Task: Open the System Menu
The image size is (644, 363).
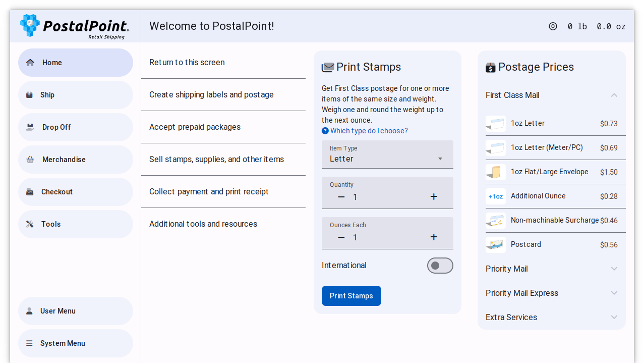Action: point(76,343)
